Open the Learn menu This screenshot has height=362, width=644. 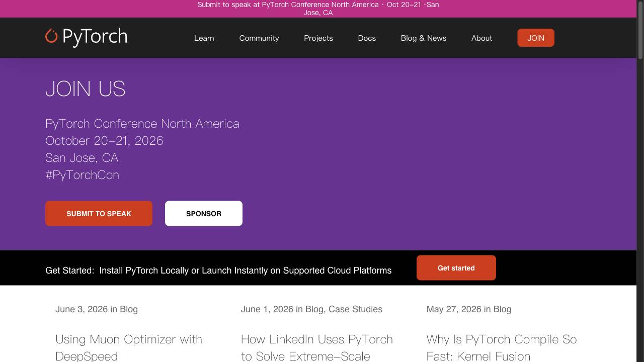204,38
